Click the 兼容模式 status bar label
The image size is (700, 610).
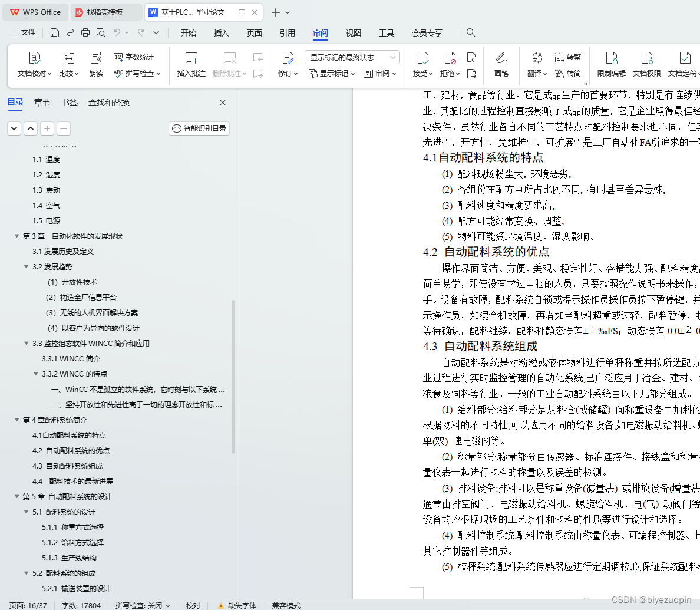click(286, 605)
